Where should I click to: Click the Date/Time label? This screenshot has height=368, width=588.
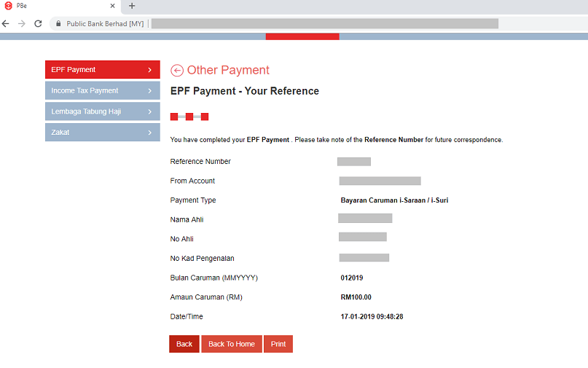(x=187, y=316)
